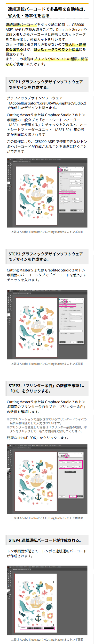The height and width of the screenshot is (644, 94).
Task: Open the STEP3 printer margin screenshot image
Action: click(x=47, y=479)
